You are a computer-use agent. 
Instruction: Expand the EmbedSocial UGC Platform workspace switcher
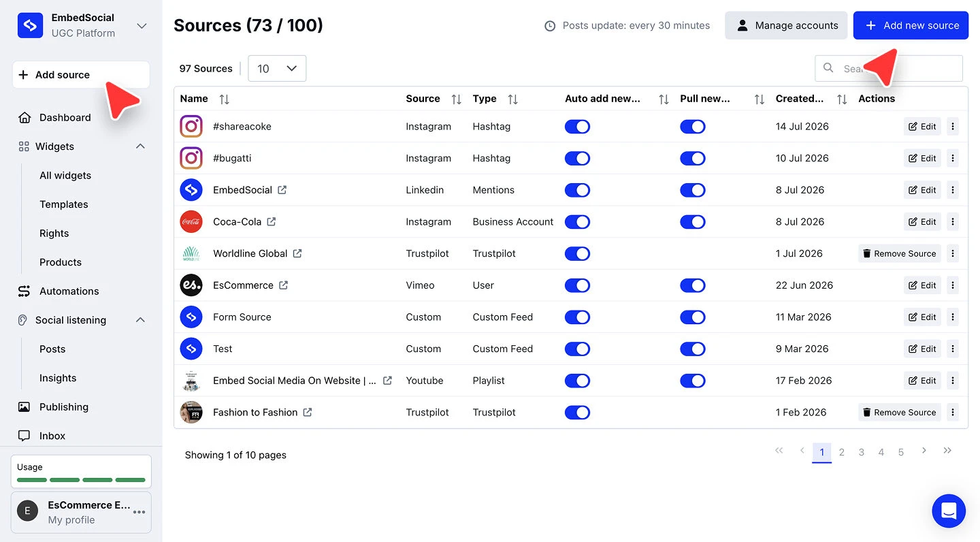(x=142, y=26)
